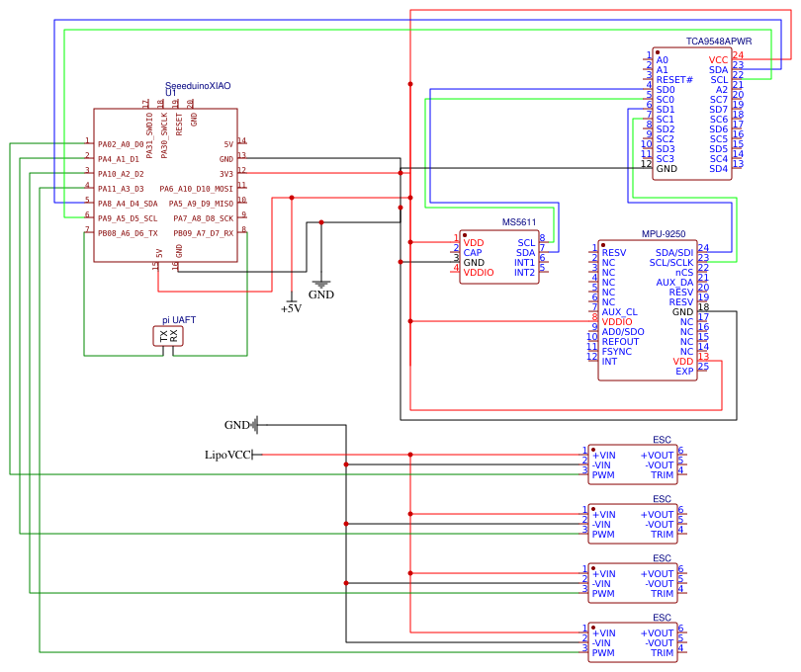Click the RESET# pin on TCA9548APWR

675,78
